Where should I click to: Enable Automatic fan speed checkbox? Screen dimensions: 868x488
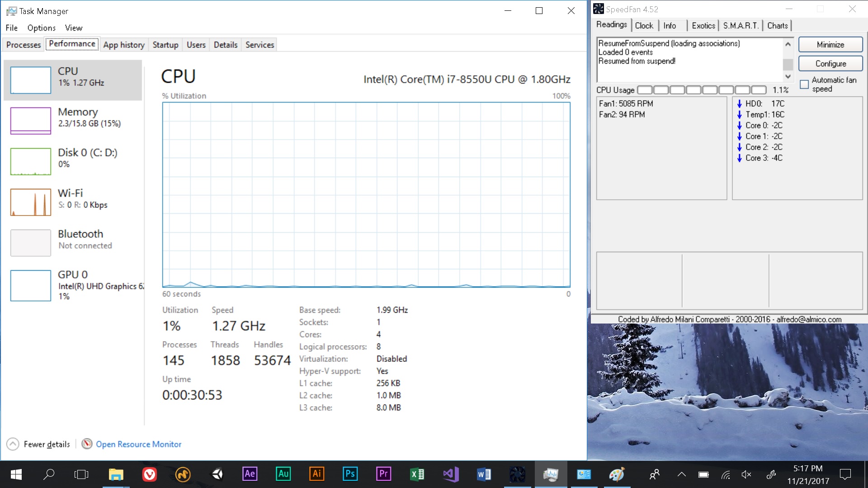coord(804,84)
